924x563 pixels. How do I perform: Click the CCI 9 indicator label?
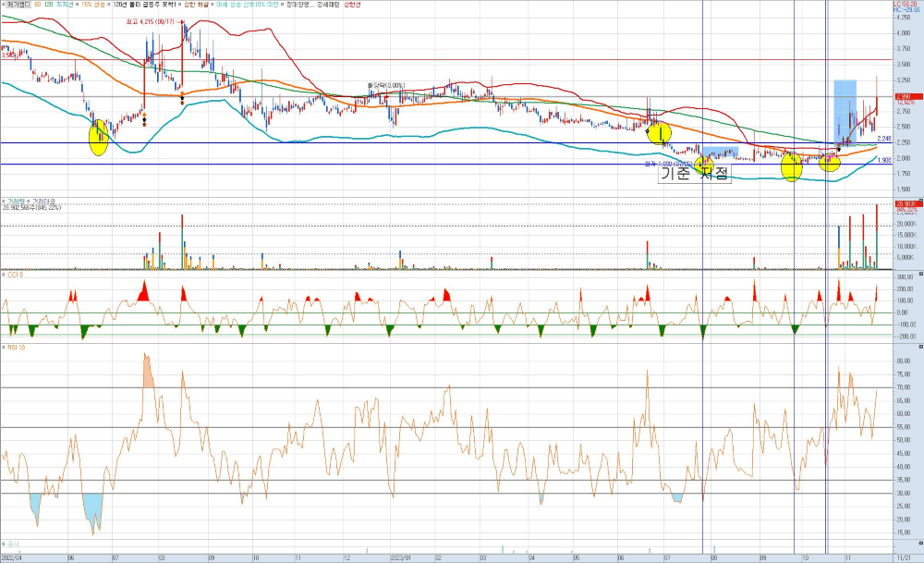tap(15, 275)
